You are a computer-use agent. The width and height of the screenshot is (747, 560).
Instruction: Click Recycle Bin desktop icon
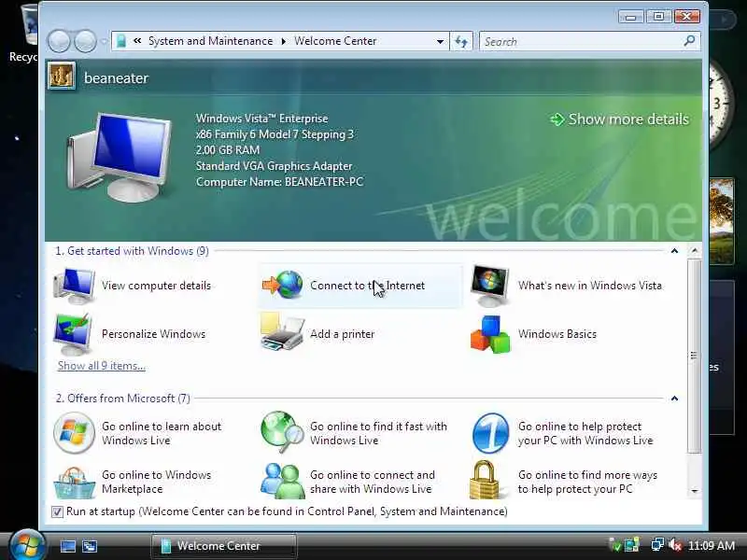[x=24, y=34]
